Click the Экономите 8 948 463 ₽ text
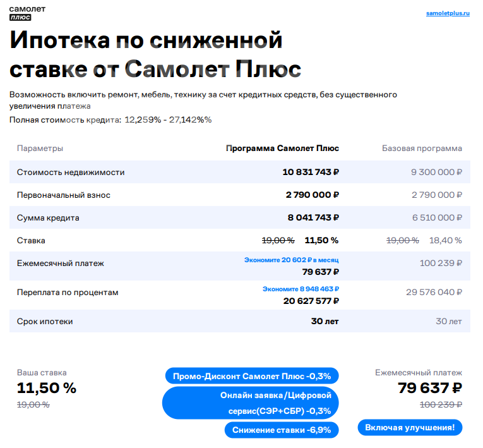The height and width of the screenshot is (448, 483). (x=301, y=289)
